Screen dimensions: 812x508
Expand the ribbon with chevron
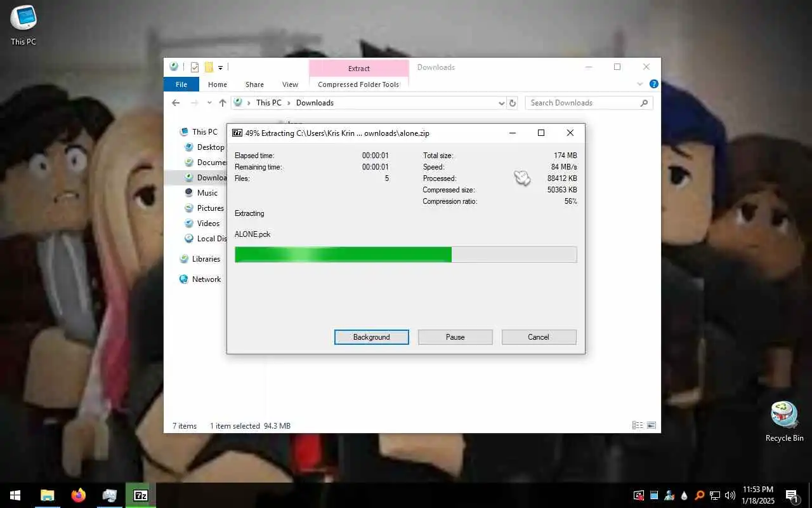pos(639,84)
